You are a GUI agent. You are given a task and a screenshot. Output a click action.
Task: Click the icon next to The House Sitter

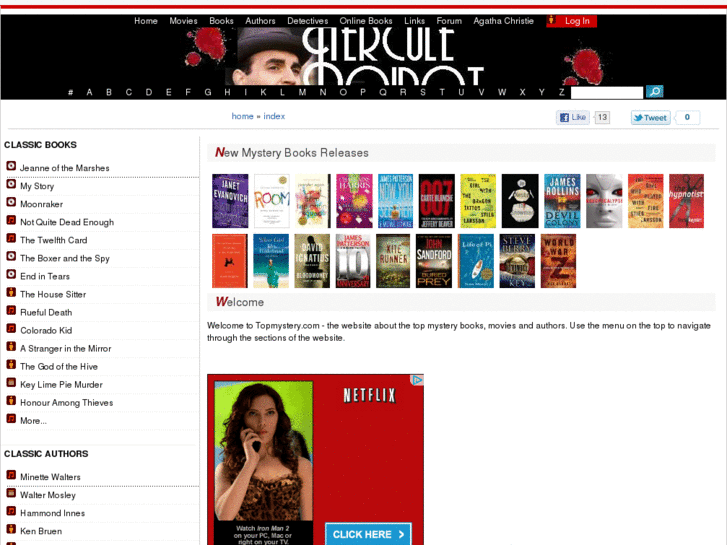point(11,293)
